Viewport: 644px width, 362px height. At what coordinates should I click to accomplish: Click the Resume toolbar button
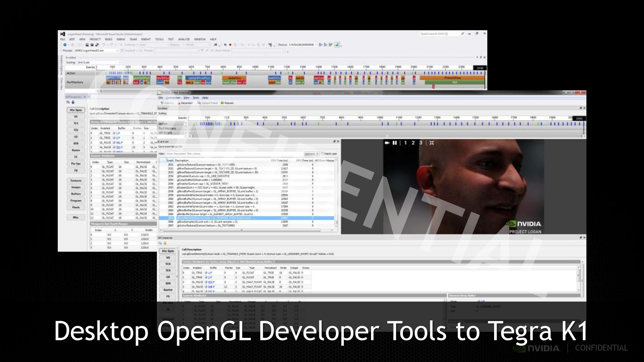(x=227, y=103)
